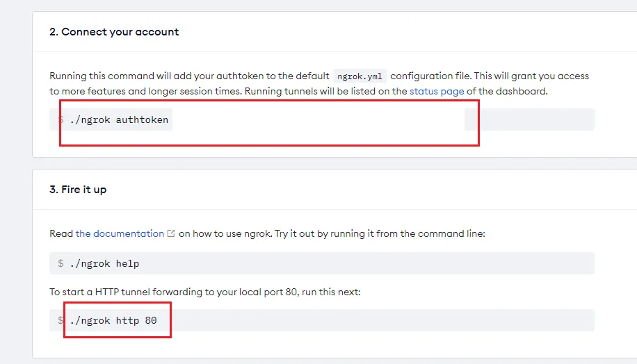This screenshot has width=637, height=364.
Task: Click the port number 80 in command
Action: point(151,320)
